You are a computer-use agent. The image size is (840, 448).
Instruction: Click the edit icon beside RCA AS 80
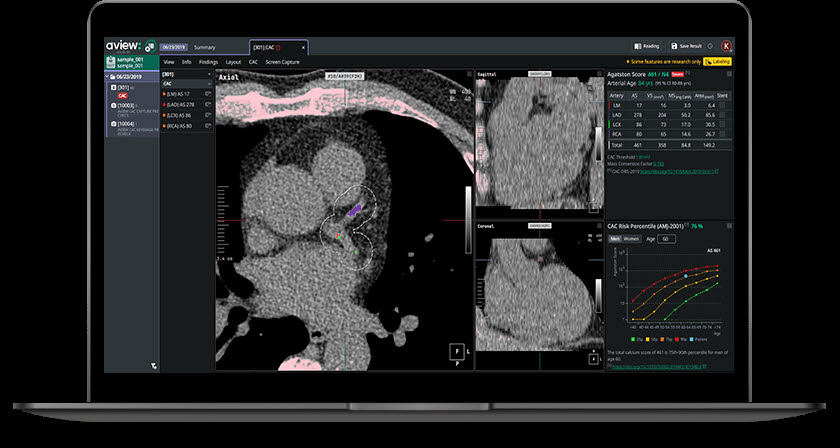pyautogui.click(x=207, y=126)
